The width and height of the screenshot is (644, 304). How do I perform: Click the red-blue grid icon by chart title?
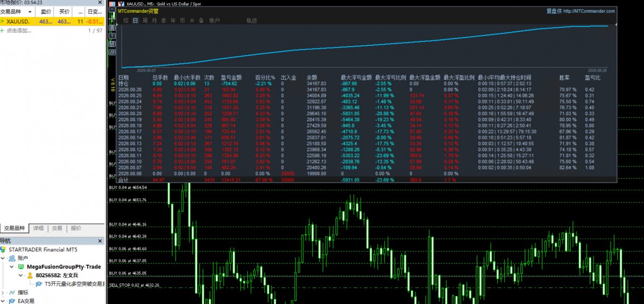pos(112,3)
